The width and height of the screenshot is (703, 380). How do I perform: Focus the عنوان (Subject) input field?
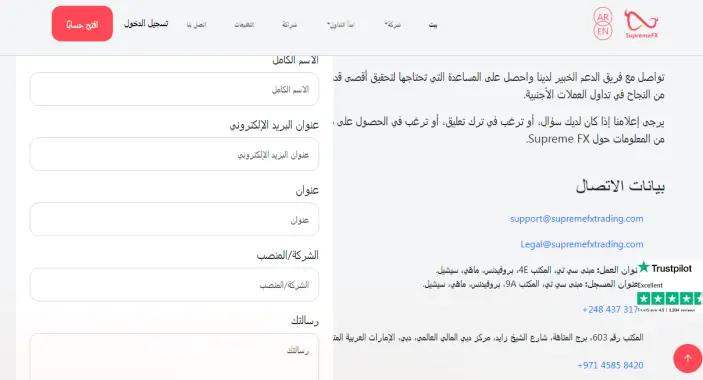[x=174, y=219]
